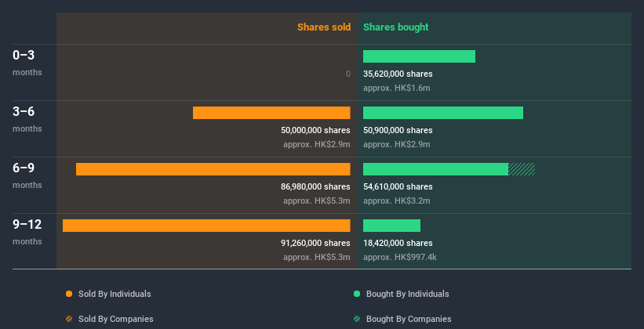Click the orange Sold By Individuals legend dot

coord(69,294)
